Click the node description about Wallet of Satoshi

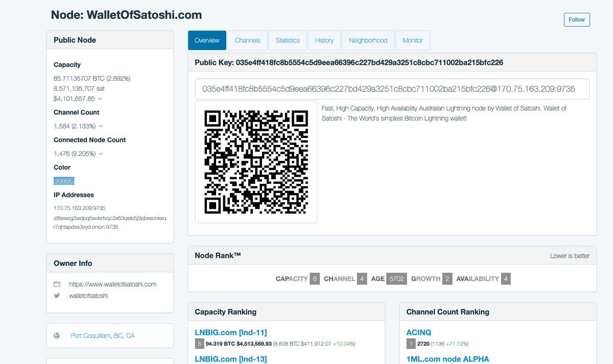click(444, 113)
